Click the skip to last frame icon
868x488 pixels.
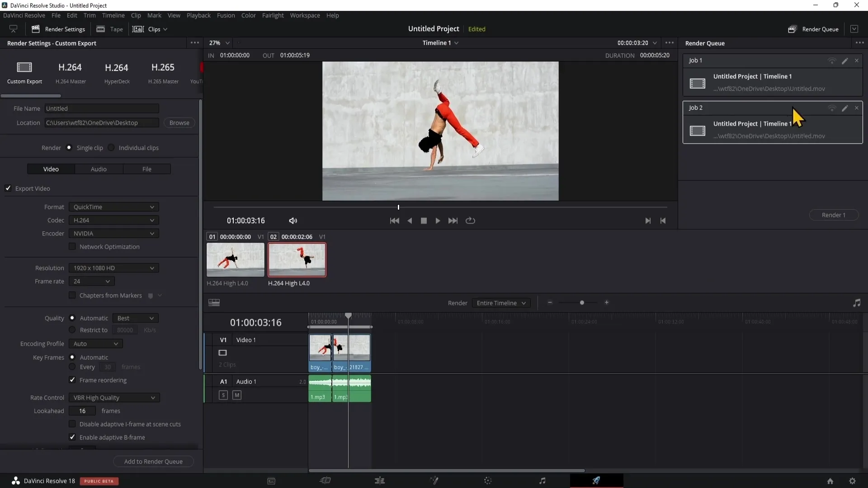453,221
